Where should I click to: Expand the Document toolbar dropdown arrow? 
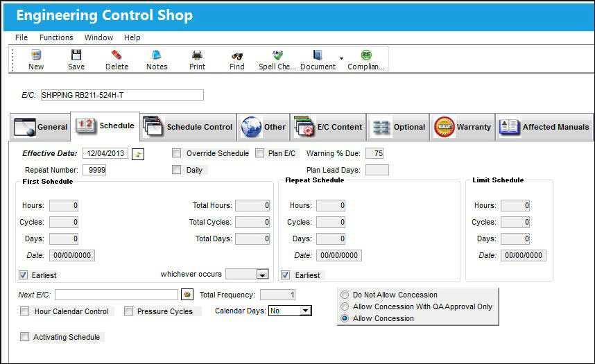(x=341, y=58)
